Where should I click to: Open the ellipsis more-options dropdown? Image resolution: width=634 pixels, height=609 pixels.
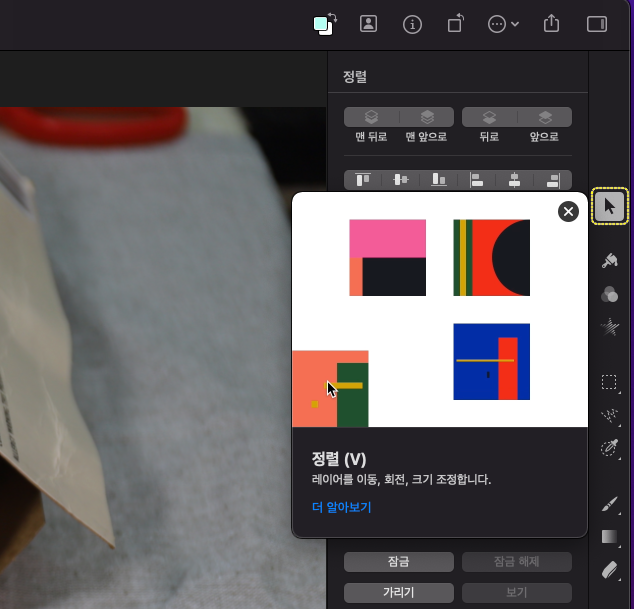[x=503, y=24]
